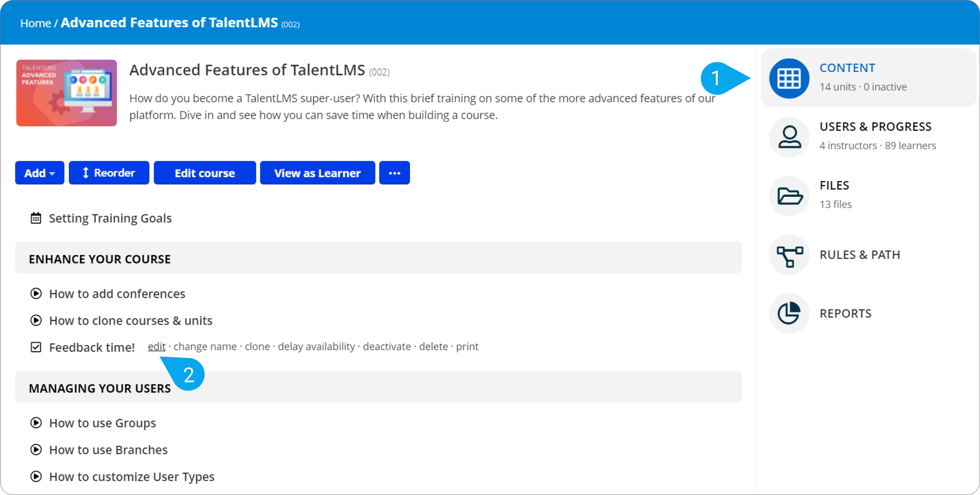
Task: Open Users & Progress person icon
Action: click(789, 137)
